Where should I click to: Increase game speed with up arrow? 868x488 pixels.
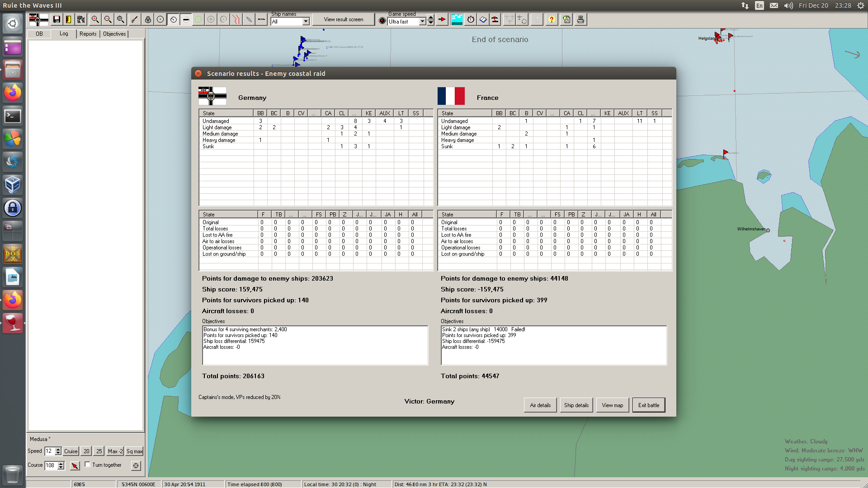pos(431,18)
